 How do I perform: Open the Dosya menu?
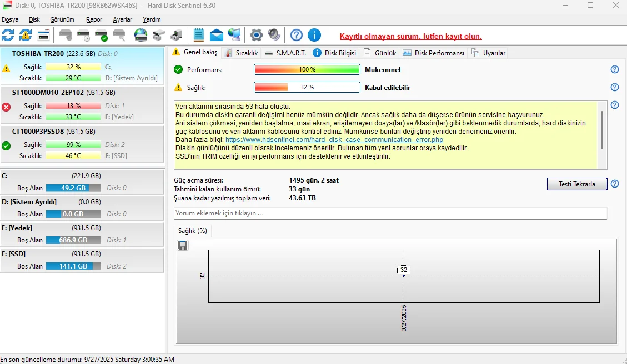point(10,19)
